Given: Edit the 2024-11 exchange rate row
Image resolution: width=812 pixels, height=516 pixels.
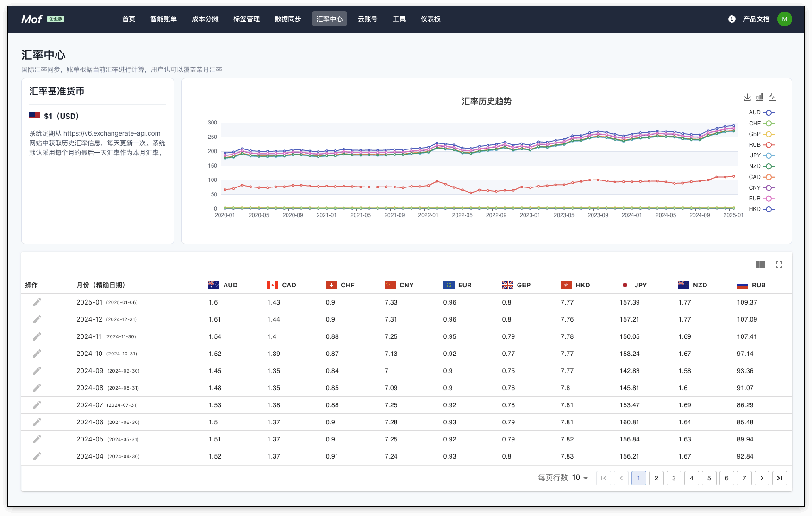Looking at the screenshot, I should click(37, 337).
